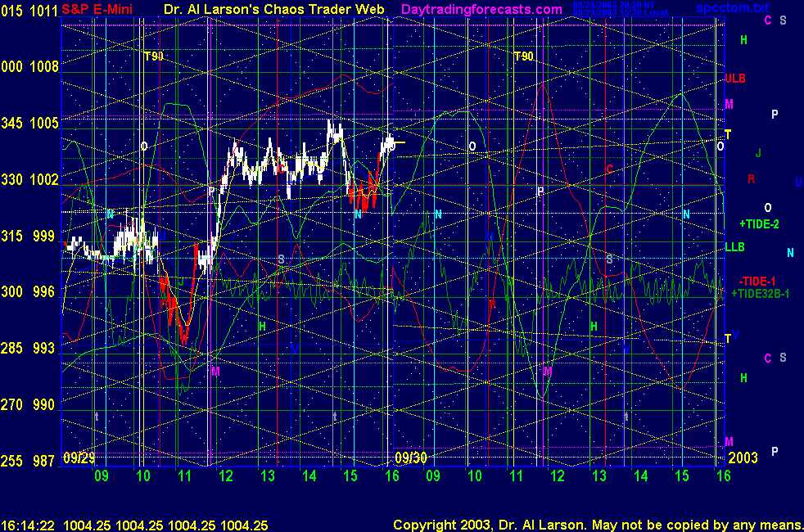Screen dimensions: 804x532
Task: Click the '1005' price axis label
Action: 44,123
